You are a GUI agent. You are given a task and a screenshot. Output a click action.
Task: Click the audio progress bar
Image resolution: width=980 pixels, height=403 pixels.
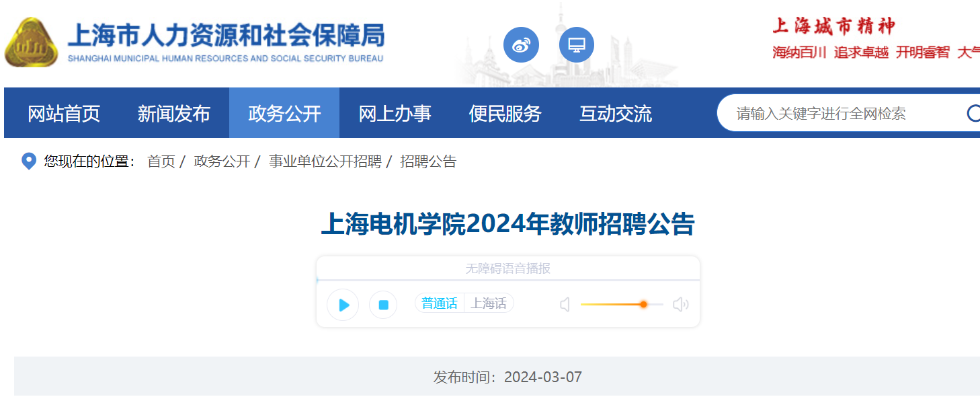coord(508,279)
